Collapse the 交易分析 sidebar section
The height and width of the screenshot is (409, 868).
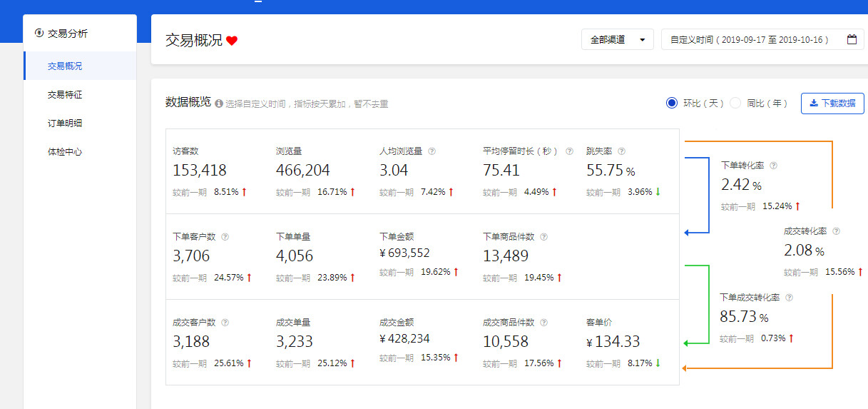67,34
